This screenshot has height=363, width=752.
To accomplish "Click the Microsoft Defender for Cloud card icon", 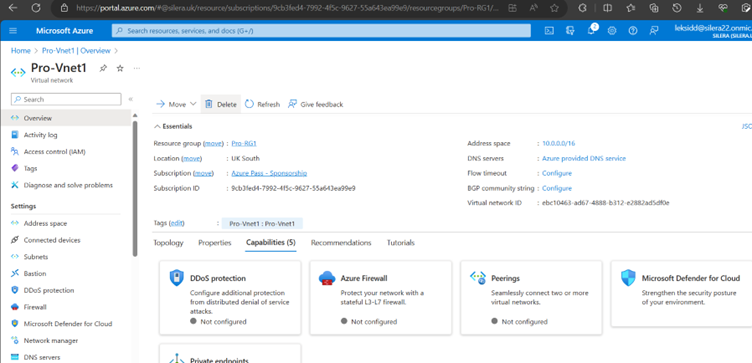I will (x=628, y=278).
